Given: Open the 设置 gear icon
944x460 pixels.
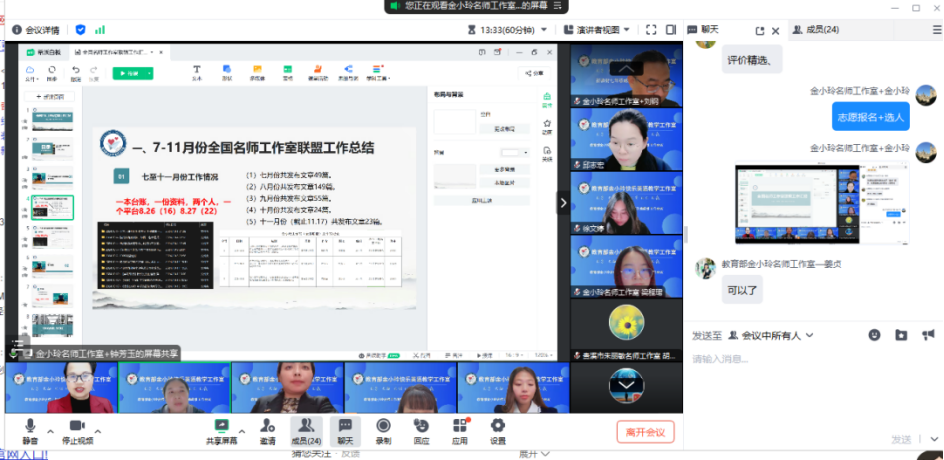Looking at the screenshot, I should click(x=498, y=432).
